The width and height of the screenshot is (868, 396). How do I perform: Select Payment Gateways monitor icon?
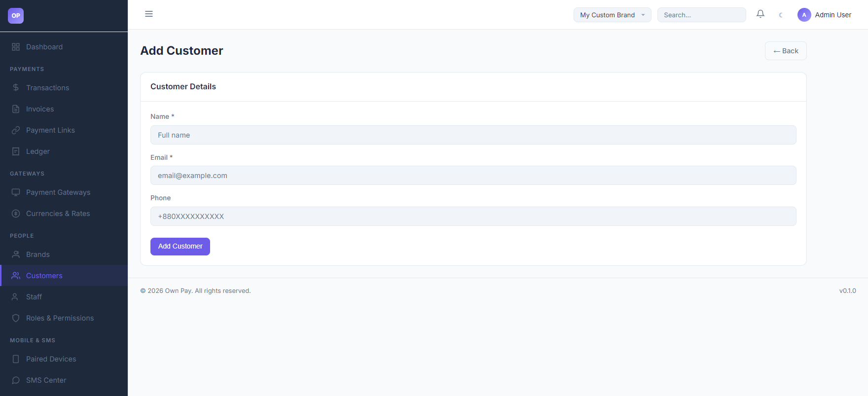click(x=16, y=192)
